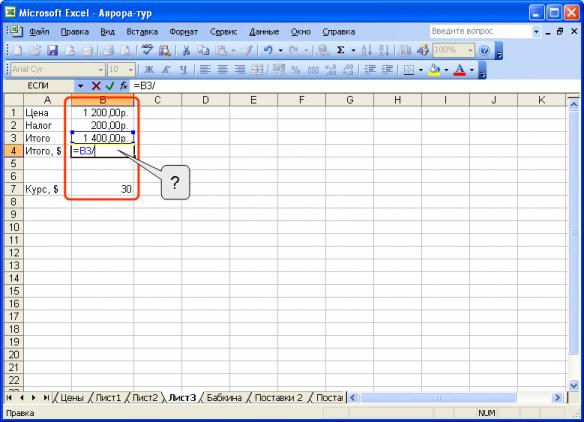Viewport: 584px width, 422px height.
Task: Toggle italic with the К button
Action: [166, 69]
